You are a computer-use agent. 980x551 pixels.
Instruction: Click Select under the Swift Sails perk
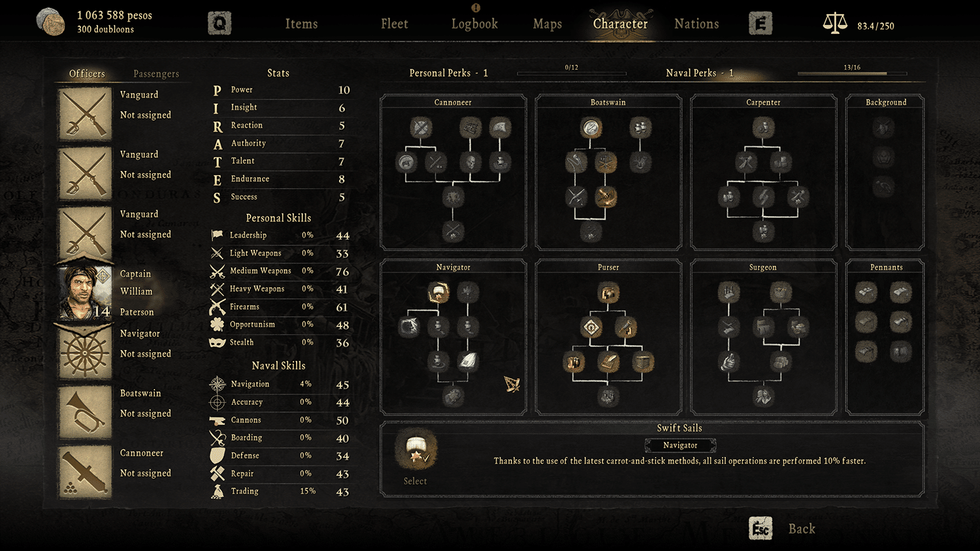coord(415,481)
